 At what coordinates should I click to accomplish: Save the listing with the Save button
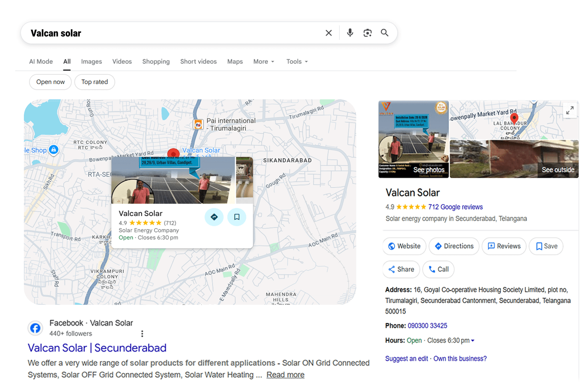click(x=546, y=246)
